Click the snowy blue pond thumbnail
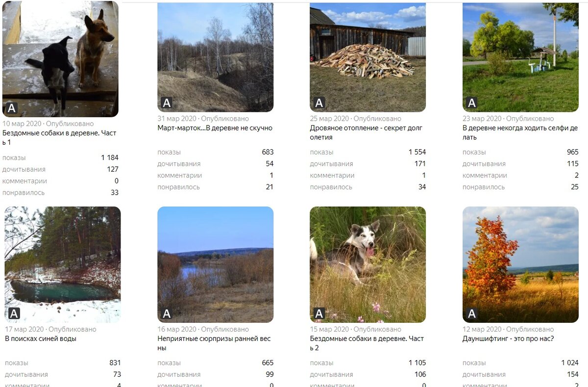 click(63, 264)
